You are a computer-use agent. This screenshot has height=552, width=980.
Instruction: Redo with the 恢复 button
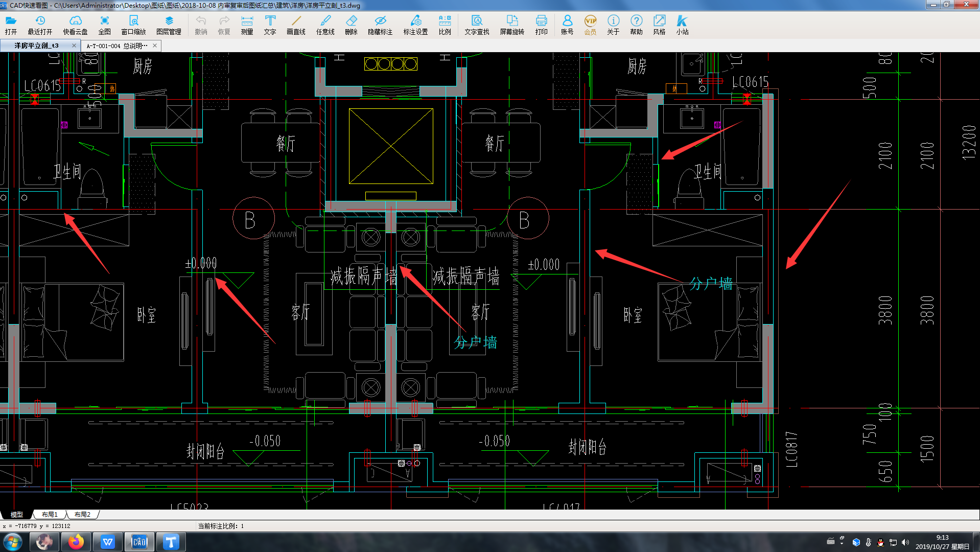[x=224, y=25]
